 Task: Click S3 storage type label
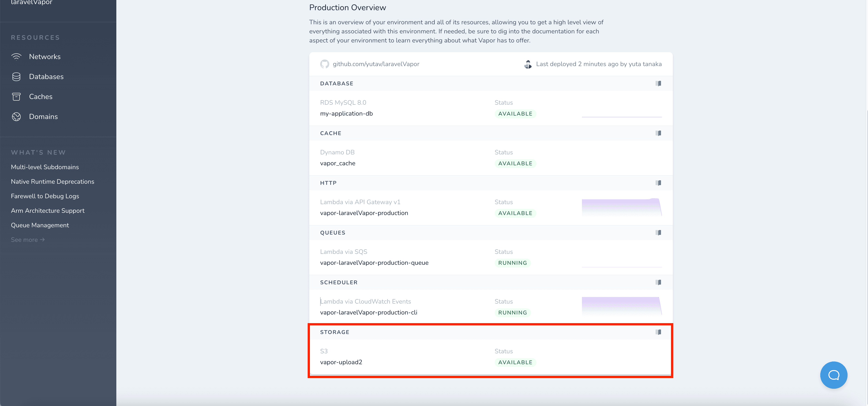[x=324, y=351]
